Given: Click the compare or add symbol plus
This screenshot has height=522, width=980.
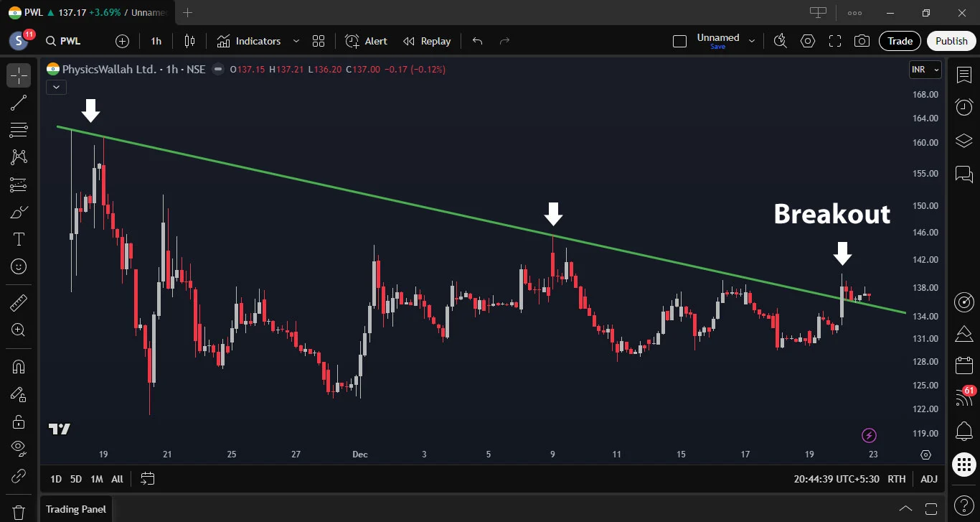Looking at the screenshot, I should tap(123, 41).
